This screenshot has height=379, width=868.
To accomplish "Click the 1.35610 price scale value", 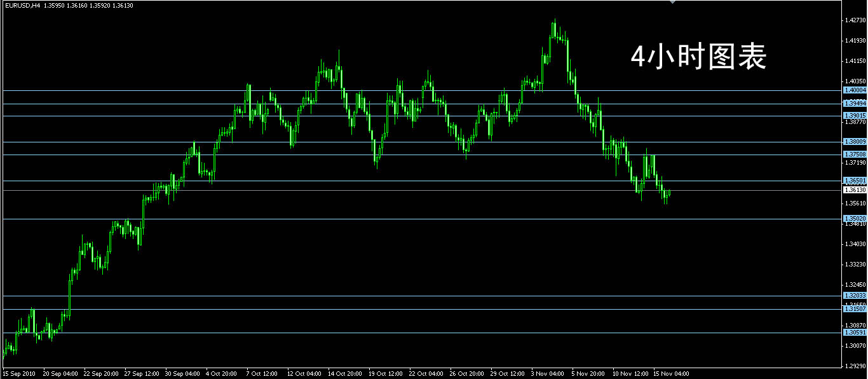I will [x=855, y=203].
